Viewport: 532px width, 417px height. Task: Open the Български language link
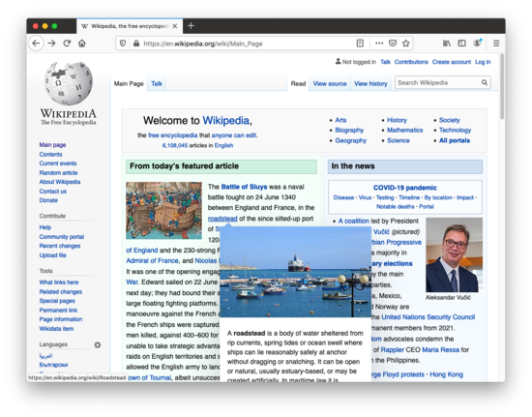(x=53, y=365)
